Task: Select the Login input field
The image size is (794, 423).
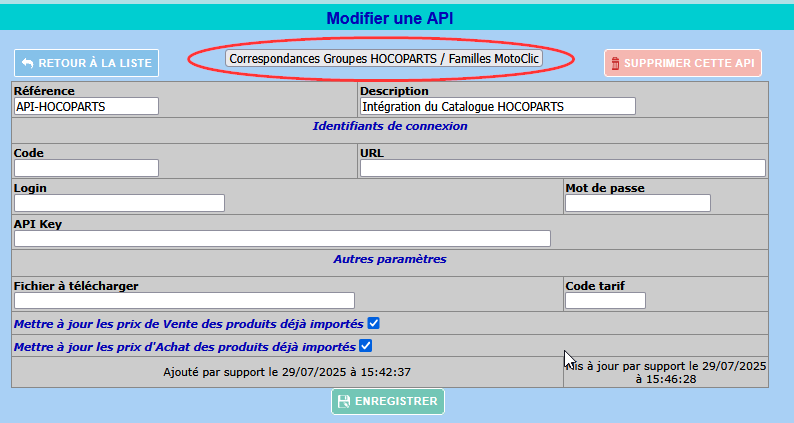Action: tap(120, 203)
